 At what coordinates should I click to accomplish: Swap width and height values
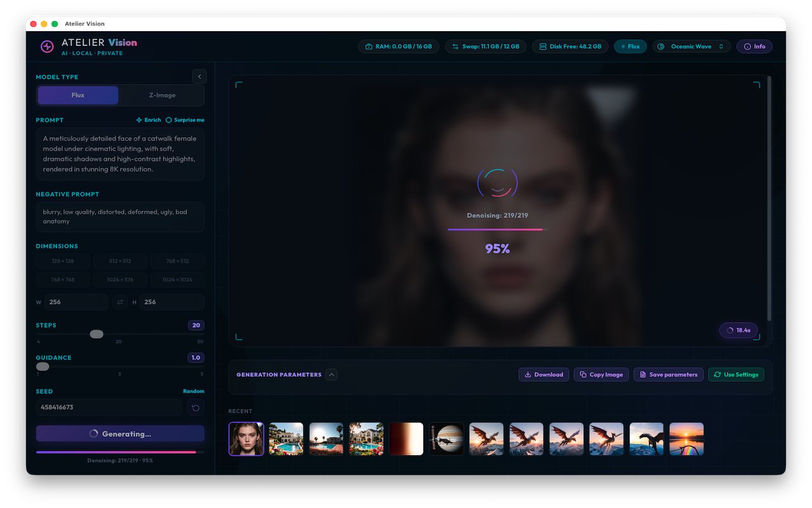click(x=120, y=302)
